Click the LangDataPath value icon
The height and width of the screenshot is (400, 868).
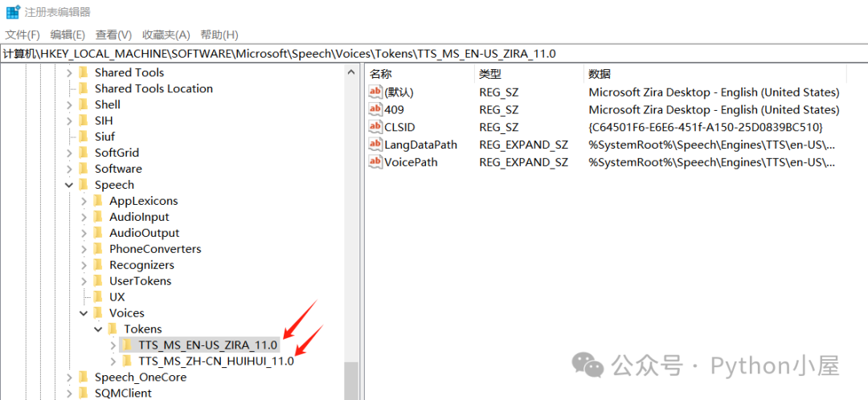click(376, 145)
